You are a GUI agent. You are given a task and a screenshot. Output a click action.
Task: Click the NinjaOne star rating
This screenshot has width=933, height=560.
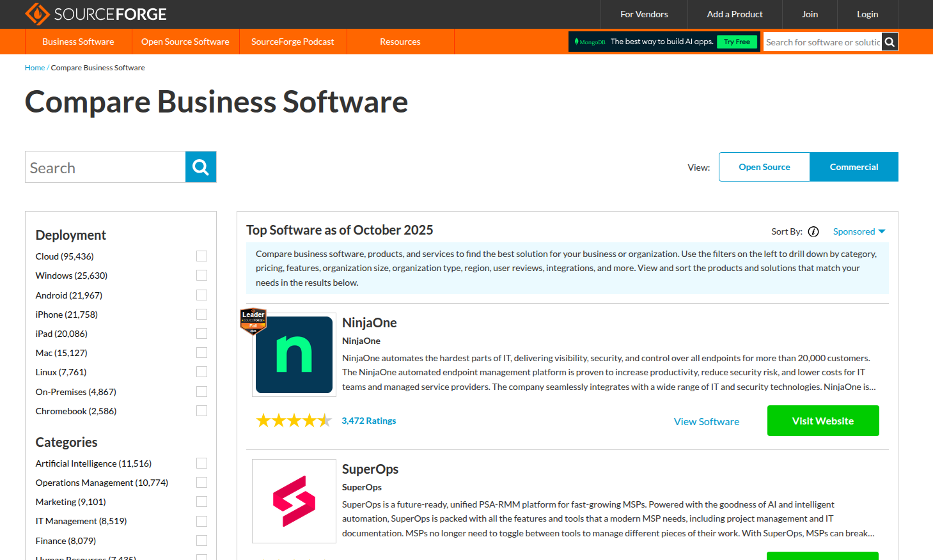(x=294, y=421)
